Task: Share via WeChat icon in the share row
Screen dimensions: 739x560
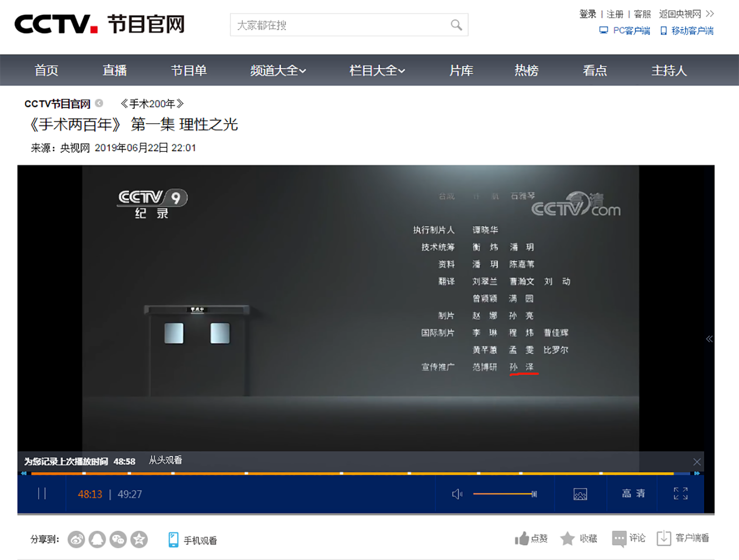Action: 119,539
